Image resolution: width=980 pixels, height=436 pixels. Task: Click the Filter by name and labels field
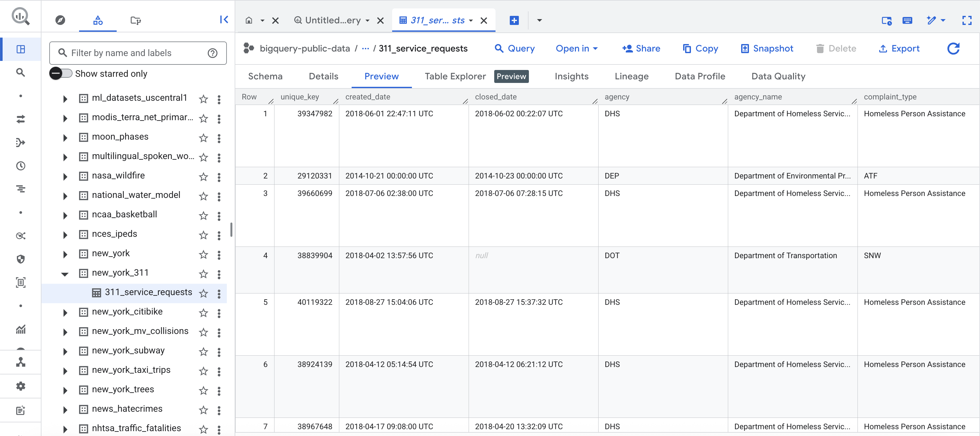point(138,53)
